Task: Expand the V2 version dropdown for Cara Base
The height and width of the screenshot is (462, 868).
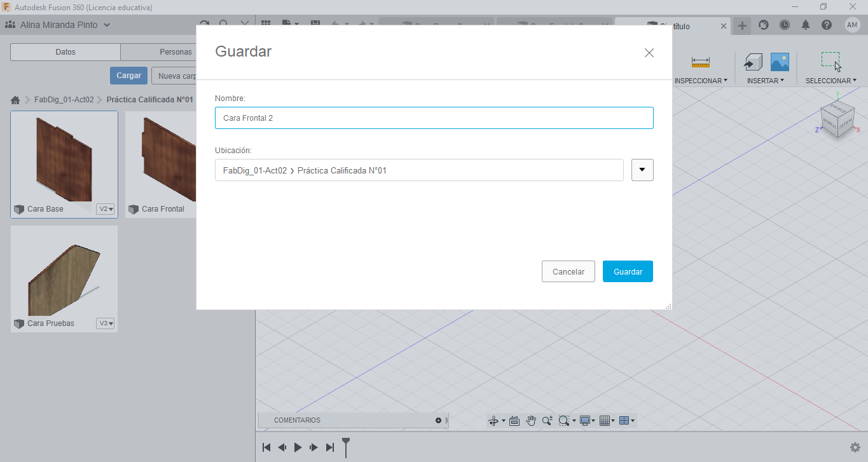Action: pos(106,209)
